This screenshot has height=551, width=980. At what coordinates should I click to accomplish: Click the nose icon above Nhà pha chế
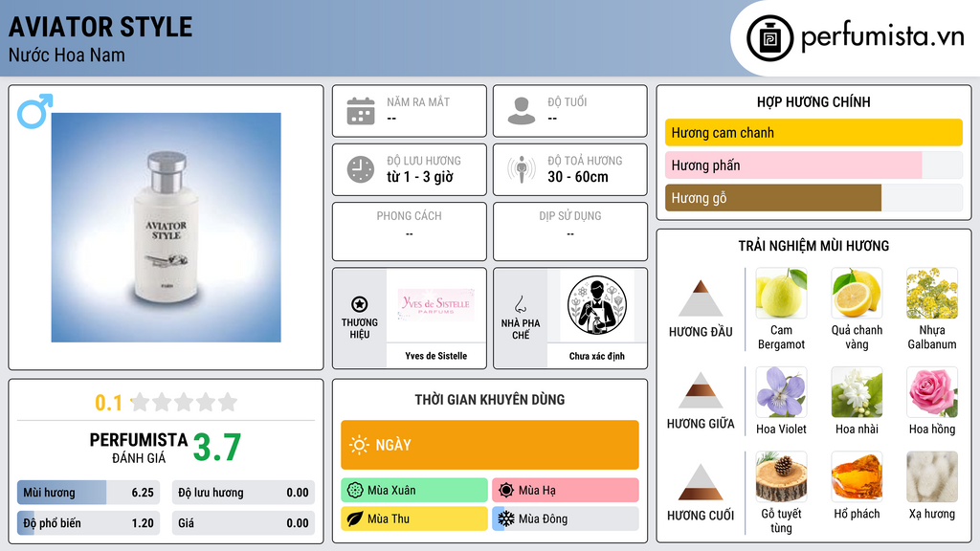click(x=520, y=304)
